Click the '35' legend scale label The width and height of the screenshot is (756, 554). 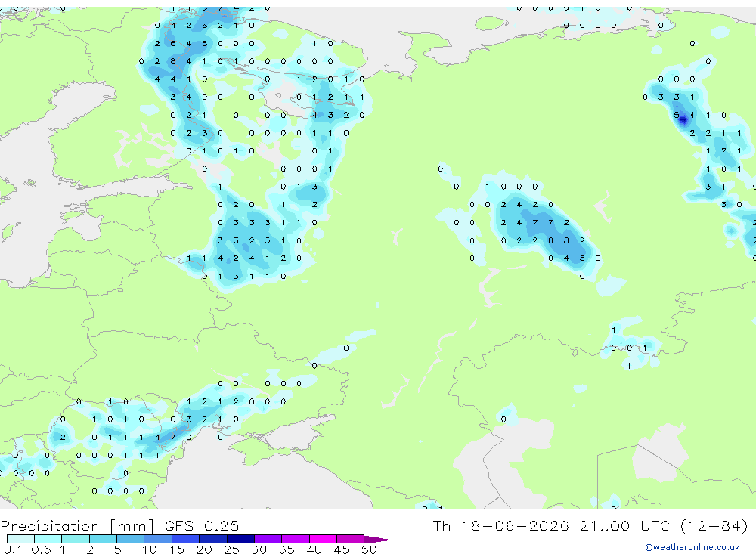coord(287,549)
